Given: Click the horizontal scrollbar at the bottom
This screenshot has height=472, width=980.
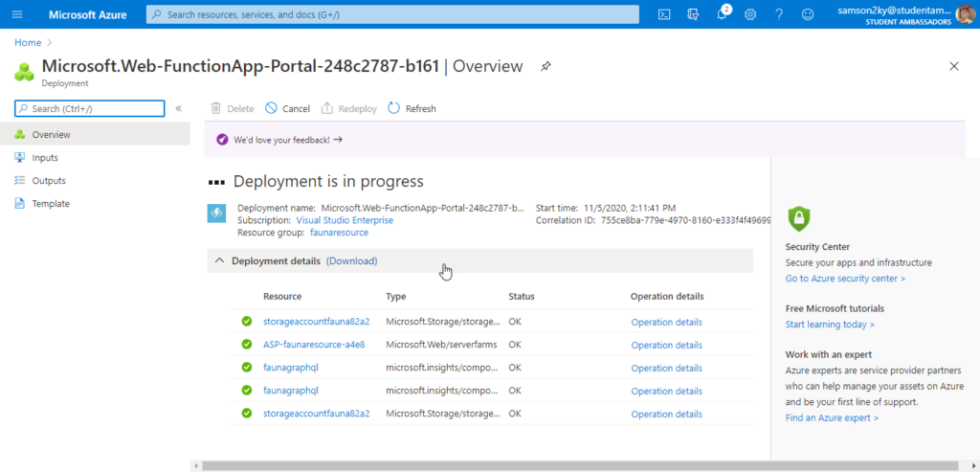Looking at the screenshot, I should [581, 465].
